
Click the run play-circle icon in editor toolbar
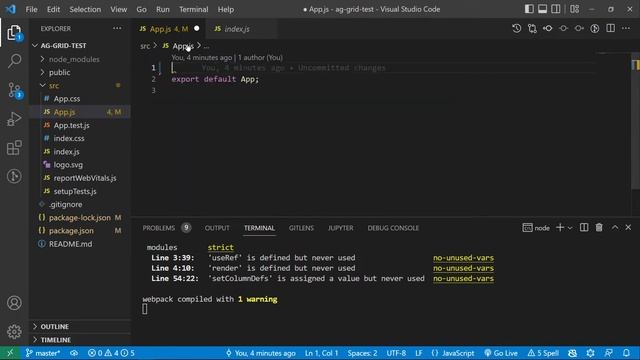click(x=595, y=29)
